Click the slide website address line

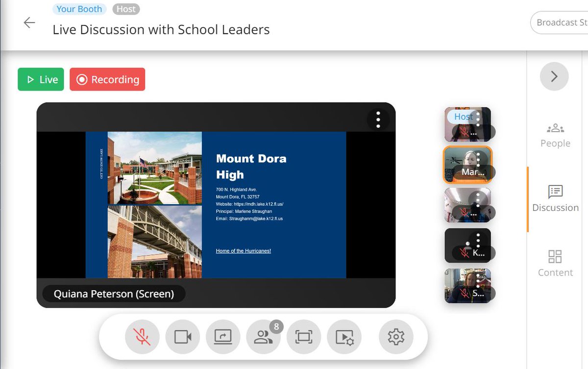pos(249,204)
